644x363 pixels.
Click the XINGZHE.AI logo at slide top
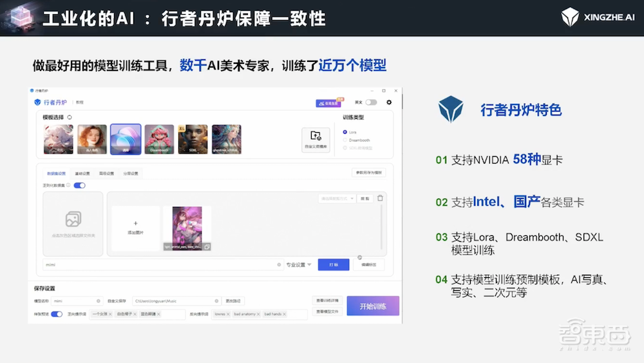pyautogui.click(x=598, y=17)
